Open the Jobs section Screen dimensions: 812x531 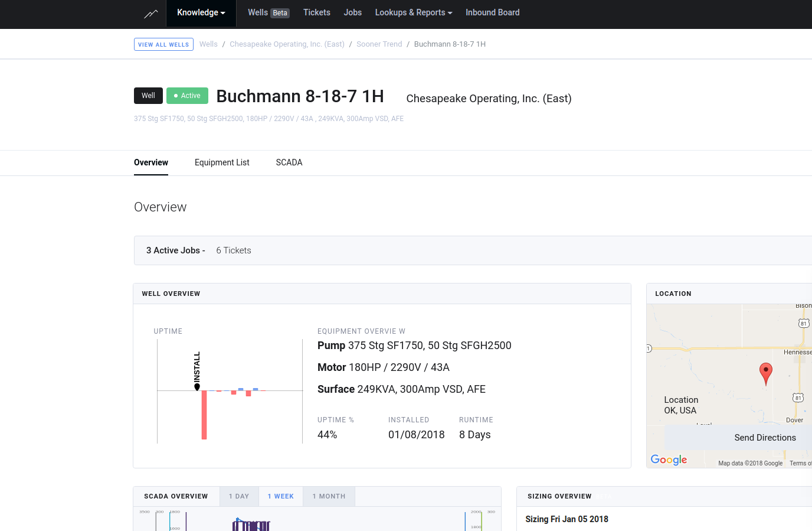click(352, 12)
